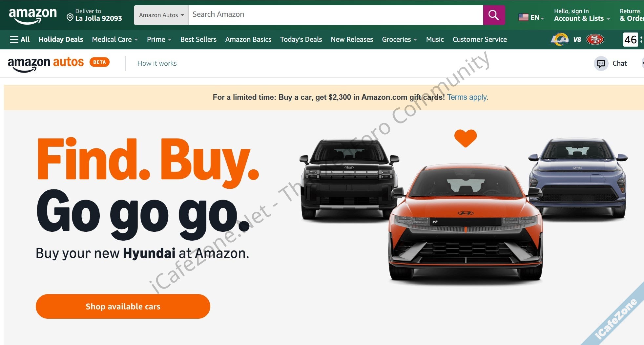Expand the Amazon Autos search category dropdown
644x345 pixels.
[161, 15]
